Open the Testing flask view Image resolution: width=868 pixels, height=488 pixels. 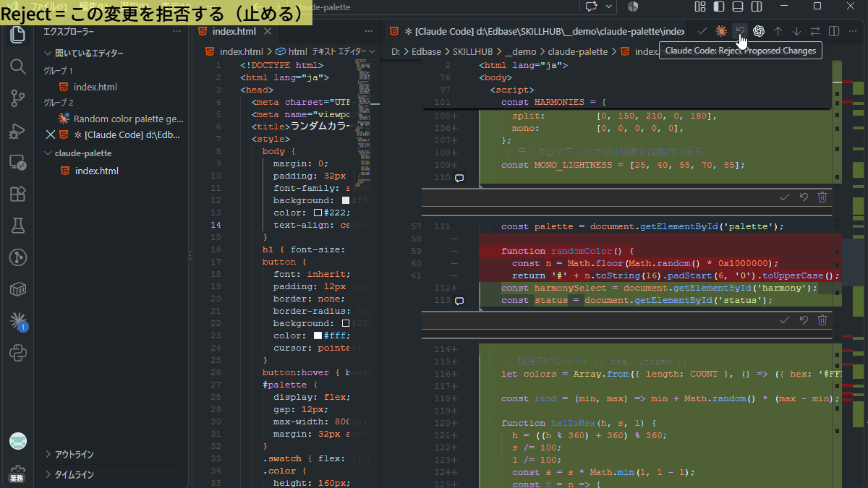[x=18, y=226]
